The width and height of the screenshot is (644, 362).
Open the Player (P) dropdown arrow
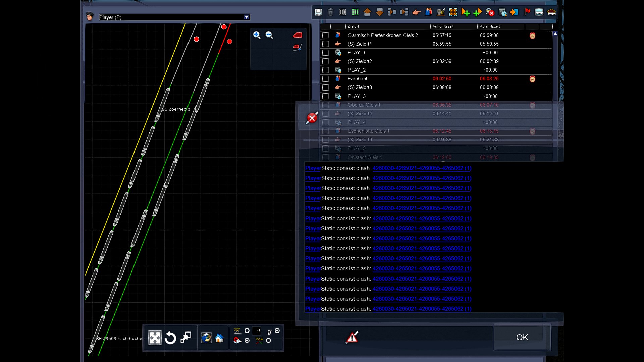(x=247, y=17)
